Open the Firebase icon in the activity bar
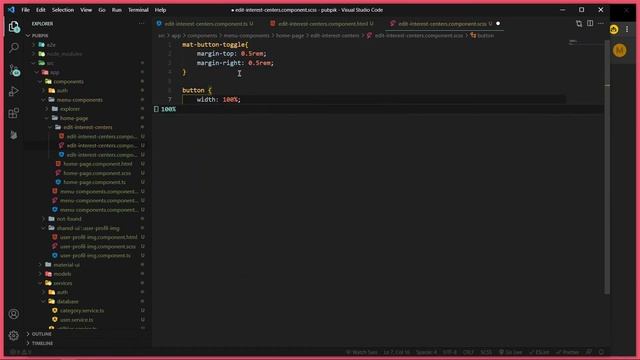 point(14,135)
